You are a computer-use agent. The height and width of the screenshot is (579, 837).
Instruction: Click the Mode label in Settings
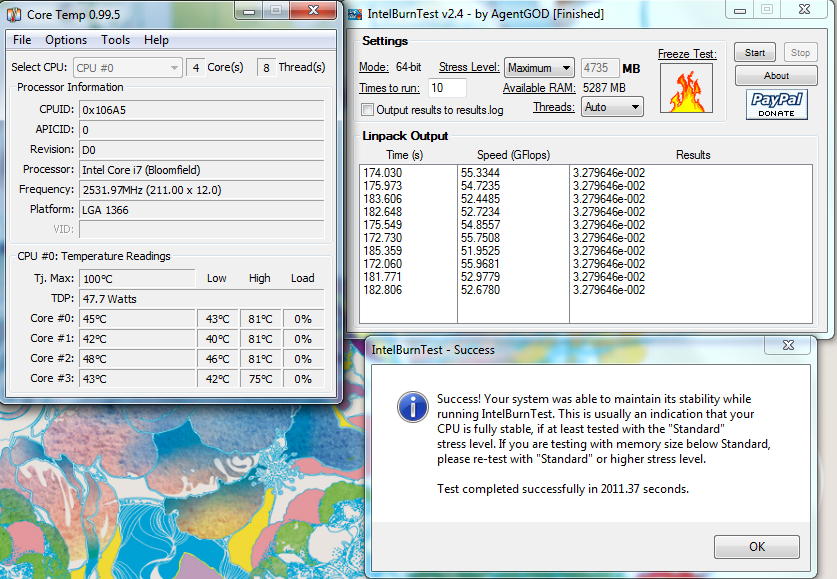point(374,67)
